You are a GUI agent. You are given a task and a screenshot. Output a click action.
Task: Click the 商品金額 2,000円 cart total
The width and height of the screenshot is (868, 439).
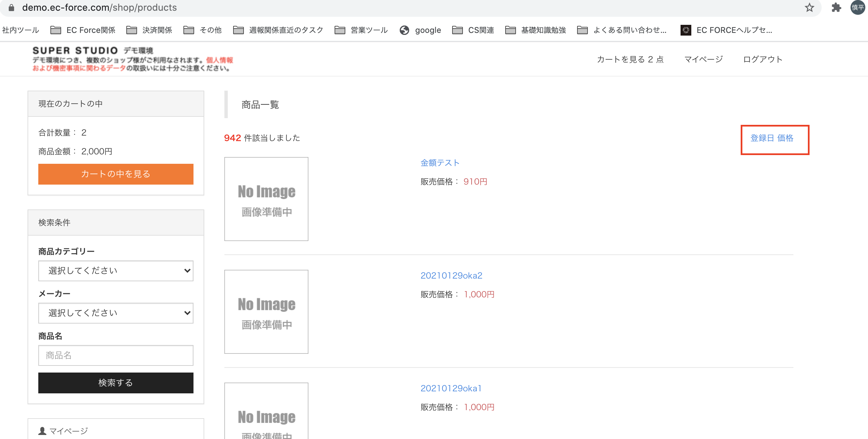pyautogui.click(x=75, y=151)
